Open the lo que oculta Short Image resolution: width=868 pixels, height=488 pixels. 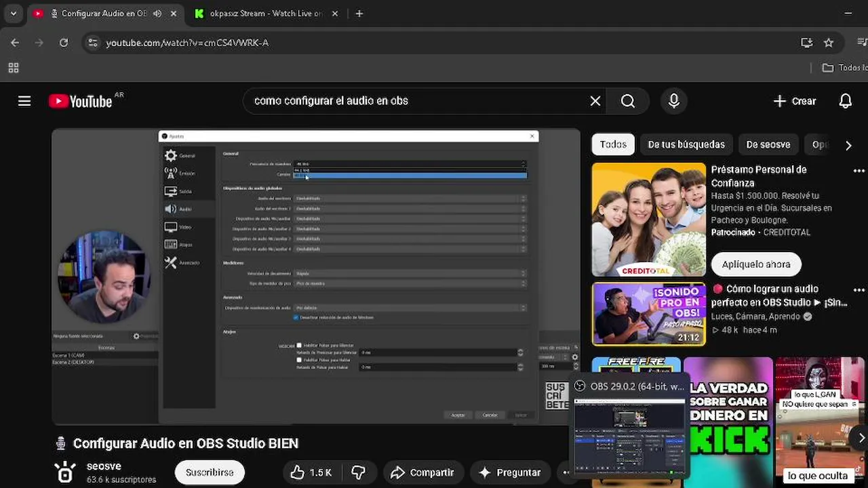click(x=820, y=422)
